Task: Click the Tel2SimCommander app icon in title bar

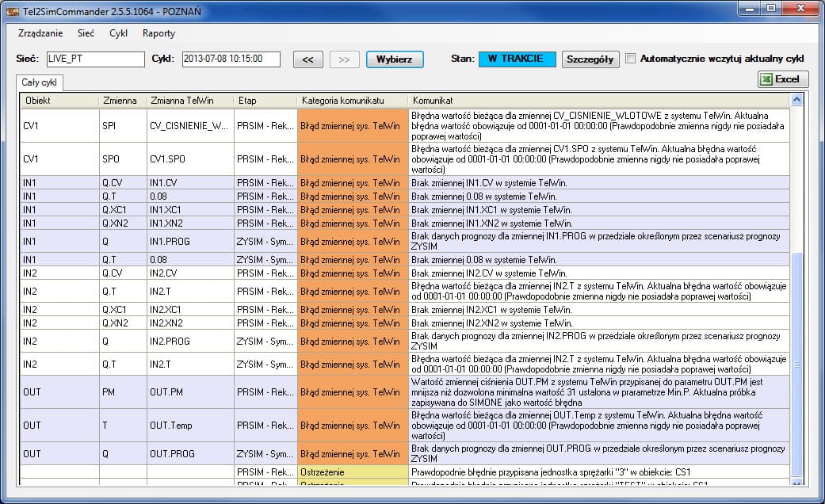Action: (x=12, y=11)
